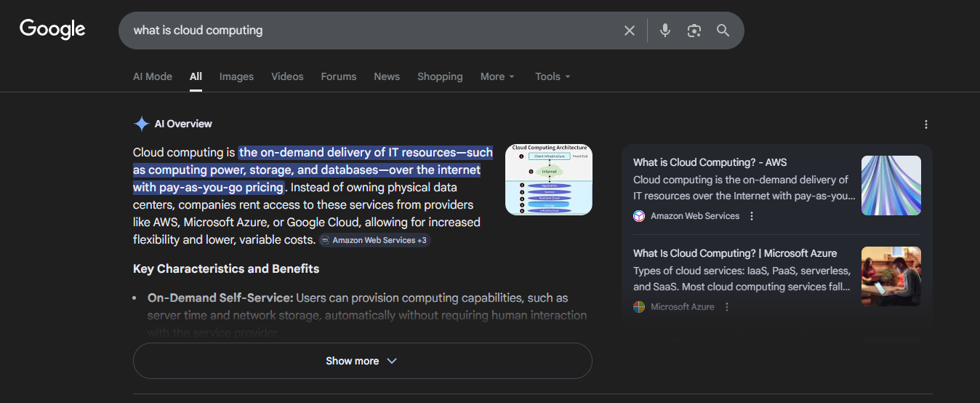Clear the search box with X icon
This screenshot has width=980, height=403.
tap(630, 31)
